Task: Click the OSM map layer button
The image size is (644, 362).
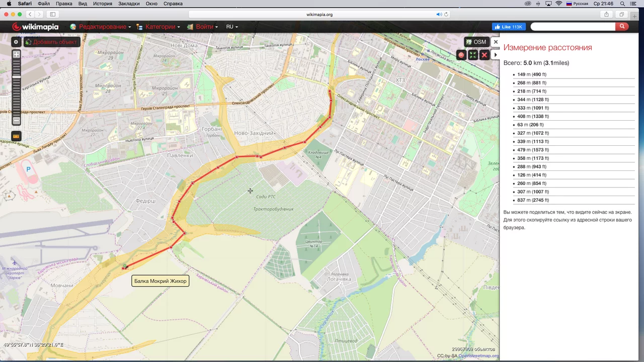Action: pyautogui.click(x=476, y=42)
